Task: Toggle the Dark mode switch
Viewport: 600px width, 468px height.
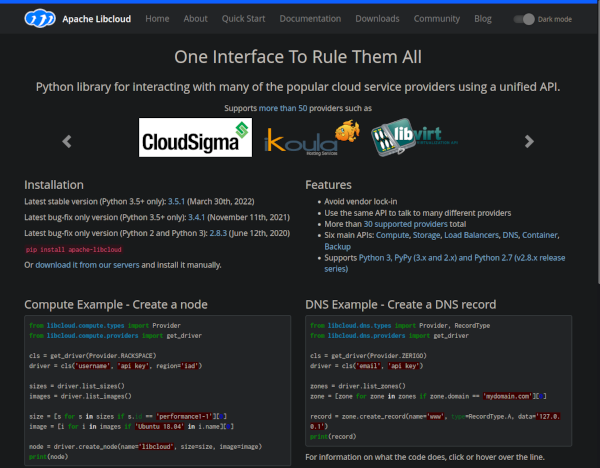Action: [524, 19]
